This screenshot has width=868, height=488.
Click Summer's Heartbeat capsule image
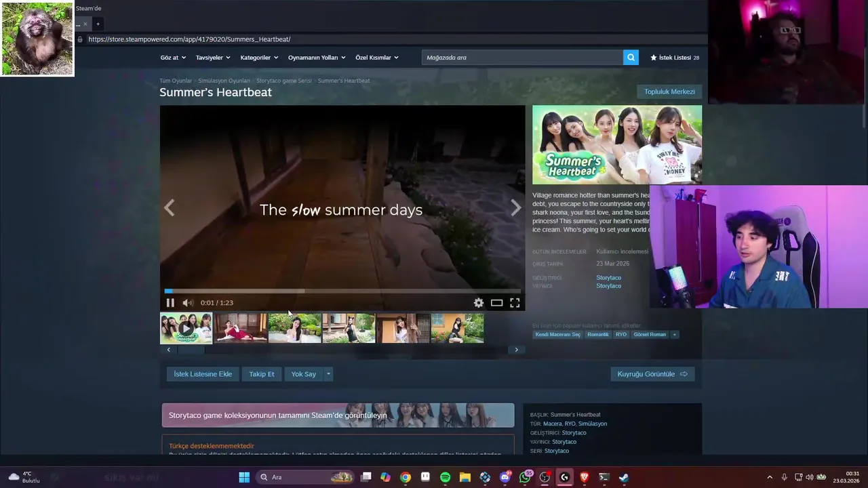(617, 144)
